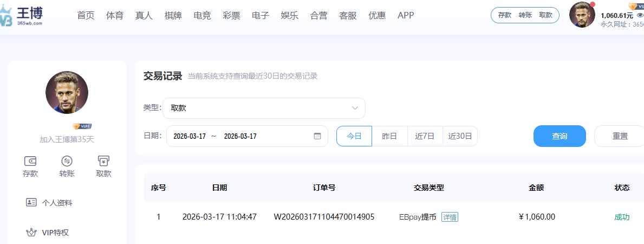Screen dimensions: 644x244
Task: Open the 体育 menu in top navigation
Action: coord(115,15)
